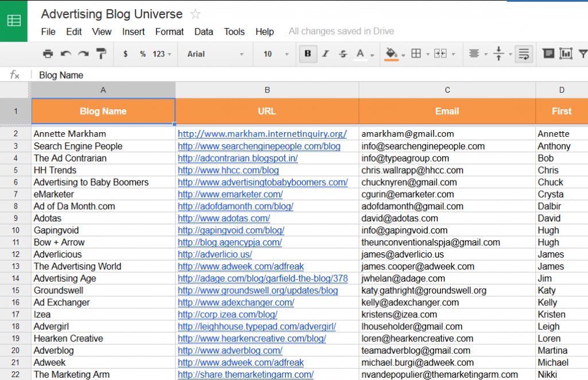Open the adage.com garfield-the-blog link
Viewport: 588px width, 380px height.
(263, 278)
